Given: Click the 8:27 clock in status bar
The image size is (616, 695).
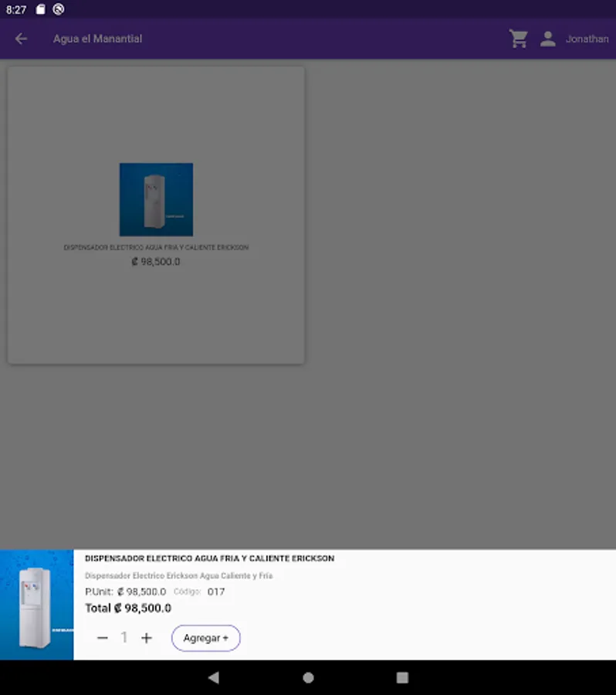Looking at the screenshot, I should 16,10.
